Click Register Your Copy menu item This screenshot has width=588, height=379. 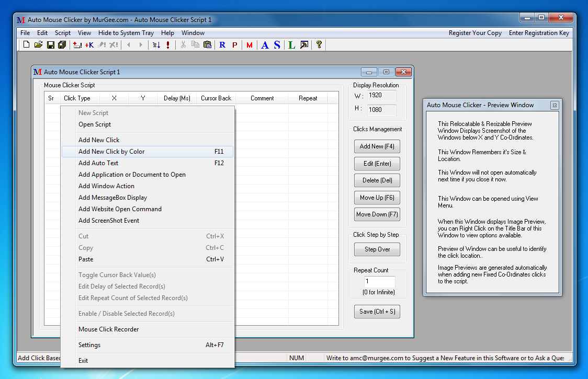point(475,33)
